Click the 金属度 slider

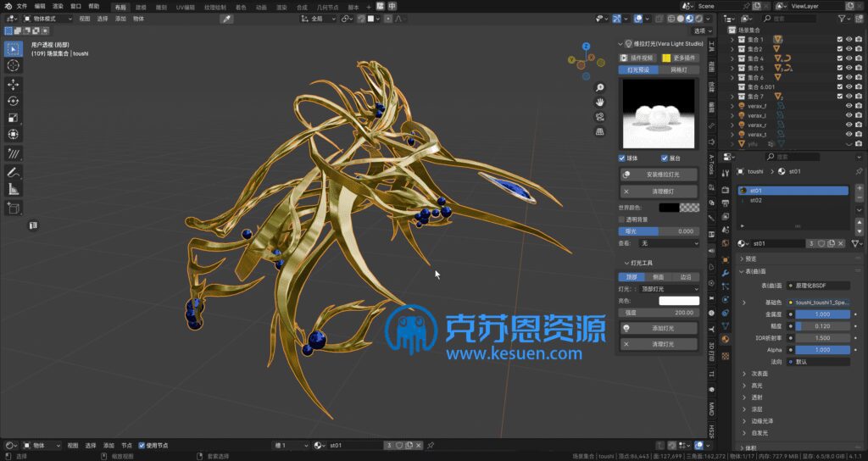822,314
